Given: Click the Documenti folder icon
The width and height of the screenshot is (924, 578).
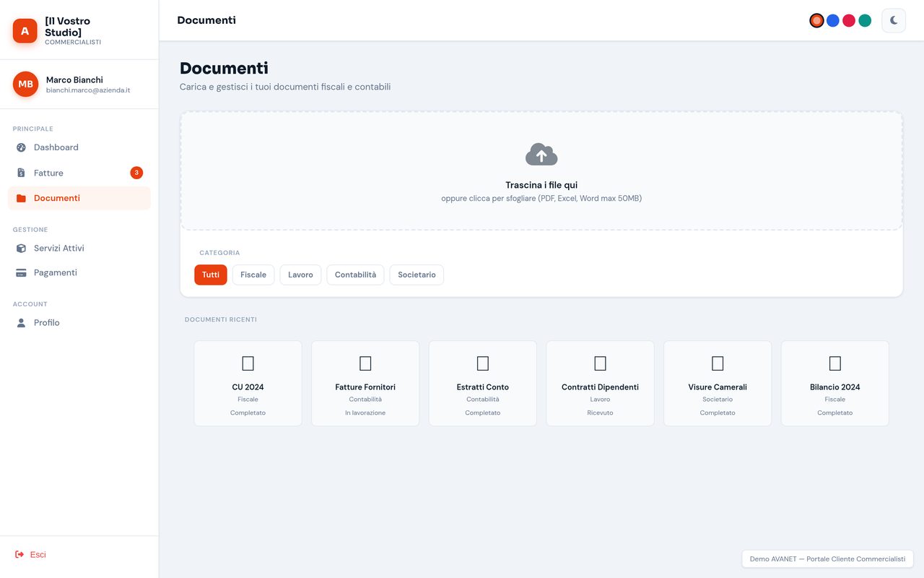Looking at the screenshot, I should click(x=21, y=198).
